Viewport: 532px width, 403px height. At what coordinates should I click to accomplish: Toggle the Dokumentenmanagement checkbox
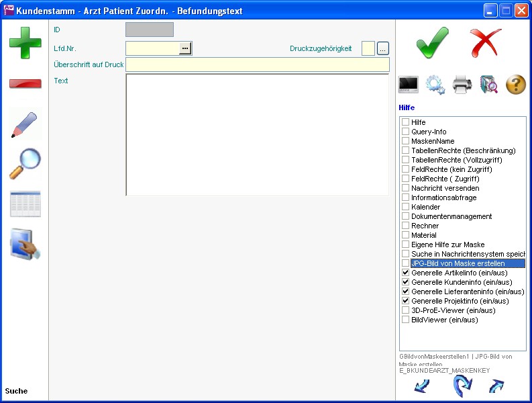point(405,217)
